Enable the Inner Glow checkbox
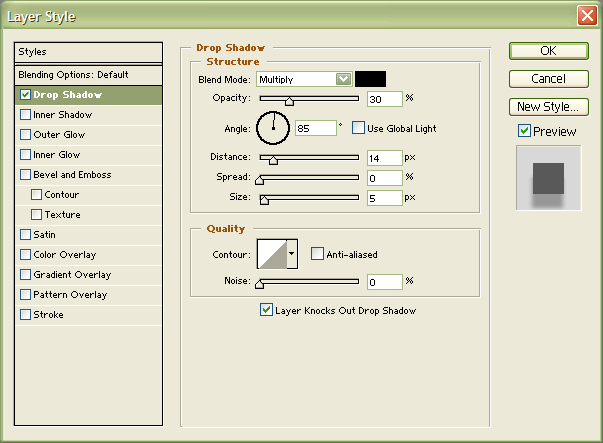Screen dimensions: 603x443 click(25, 155)
